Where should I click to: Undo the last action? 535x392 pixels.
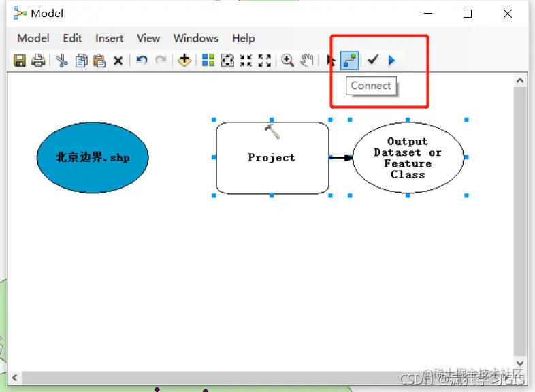(x=142, y=61)
